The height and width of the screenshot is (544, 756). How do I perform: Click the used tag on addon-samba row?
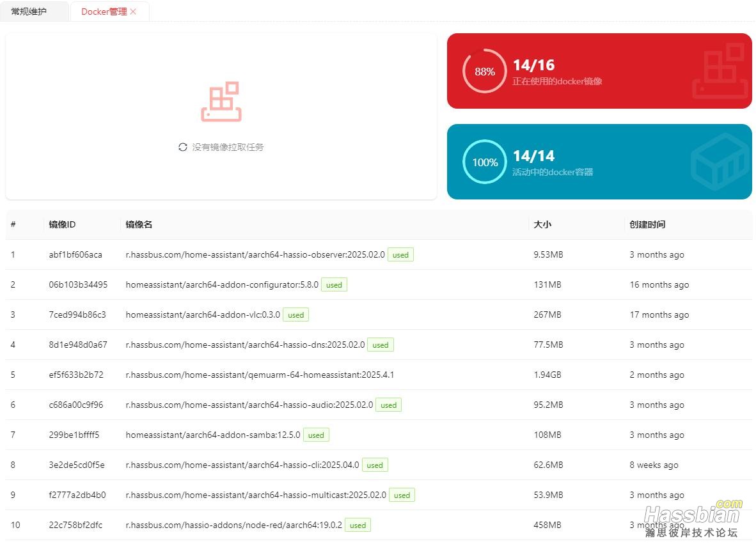(317, 435)
